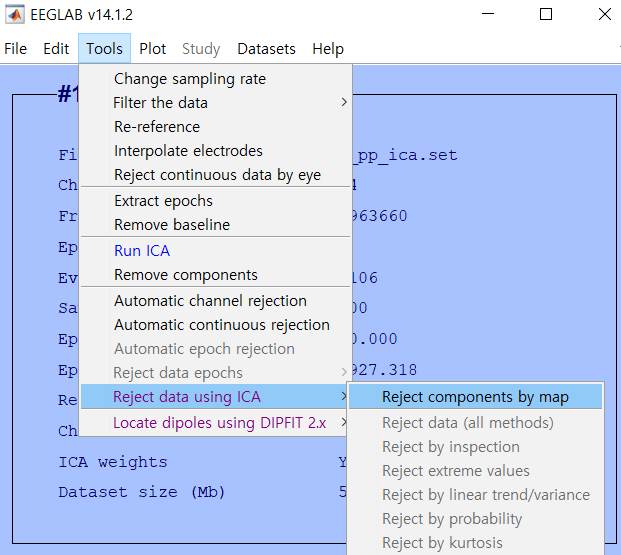Open the Help menu
621x555 pixels.
(x=328, y=49)
